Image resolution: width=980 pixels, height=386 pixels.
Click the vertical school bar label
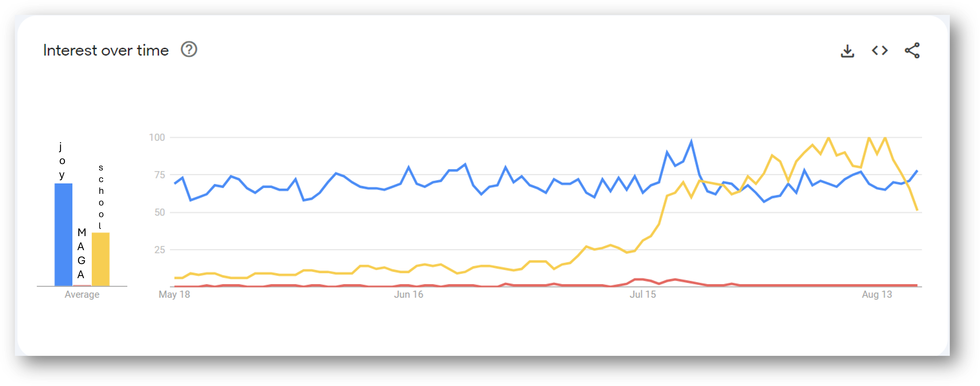point(101,197)
